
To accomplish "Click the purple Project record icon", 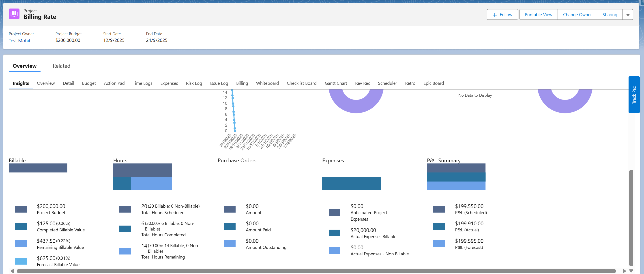I will tap(14, 14).
